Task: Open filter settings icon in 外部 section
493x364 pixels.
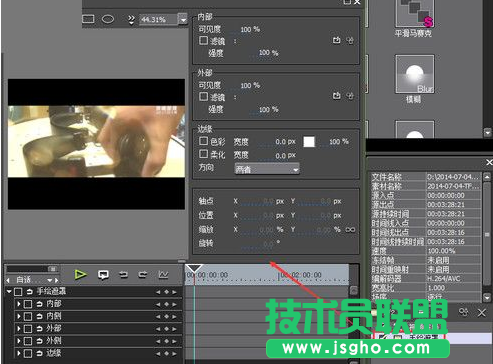Action: coord(350,96)
